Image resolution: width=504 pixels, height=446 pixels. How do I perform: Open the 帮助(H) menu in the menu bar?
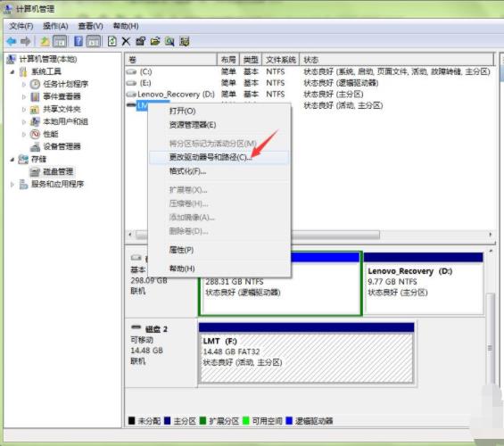click(x=126, y=26)
